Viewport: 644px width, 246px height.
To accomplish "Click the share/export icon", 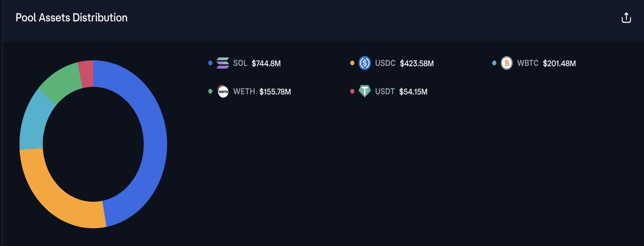I will coord(626,18).
